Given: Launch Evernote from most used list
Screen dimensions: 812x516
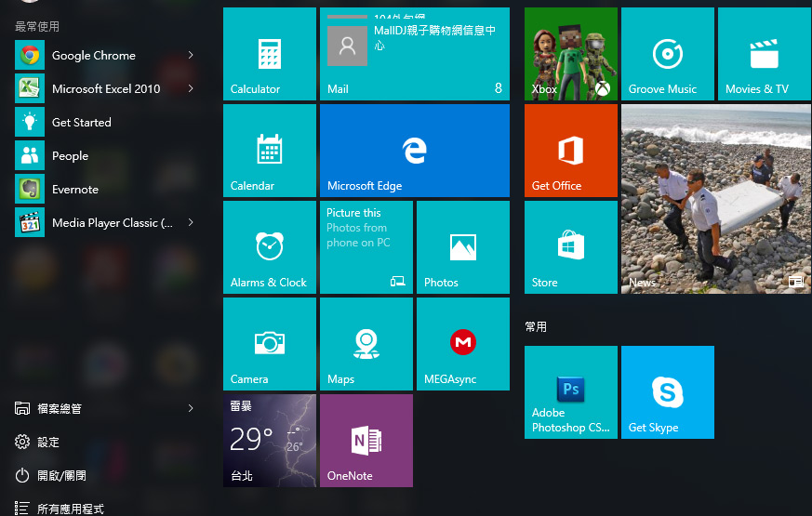Looking at the screenshot, I should click(106, 189).
